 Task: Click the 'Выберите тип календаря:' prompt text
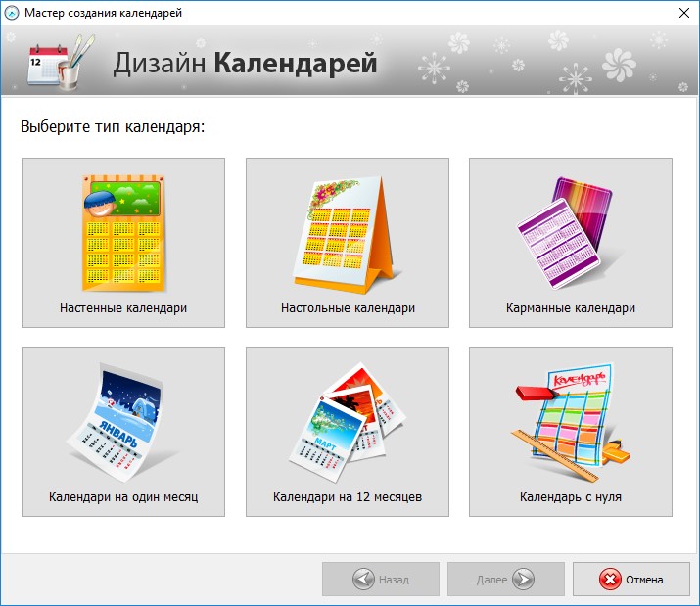coord(113,127)
